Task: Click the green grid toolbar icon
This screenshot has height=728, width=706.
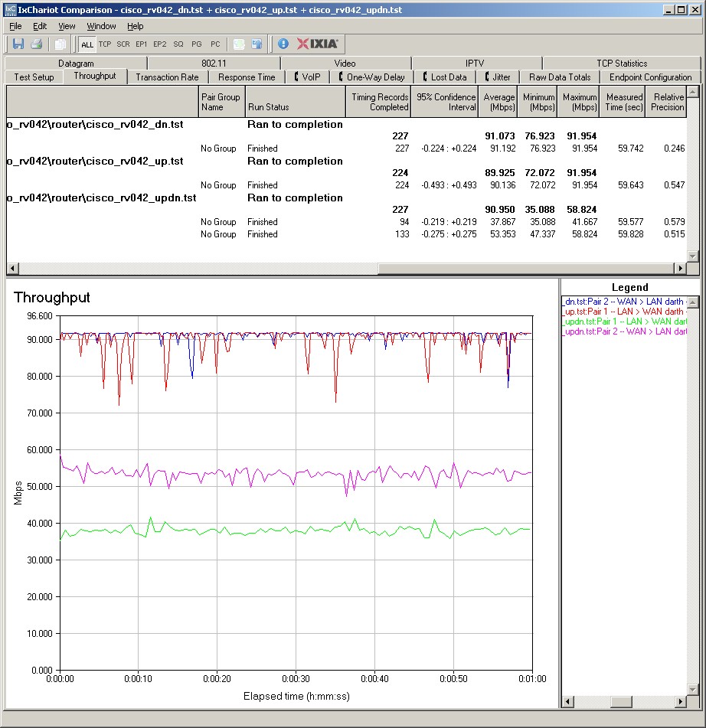Action: click(x=239, y=44)
